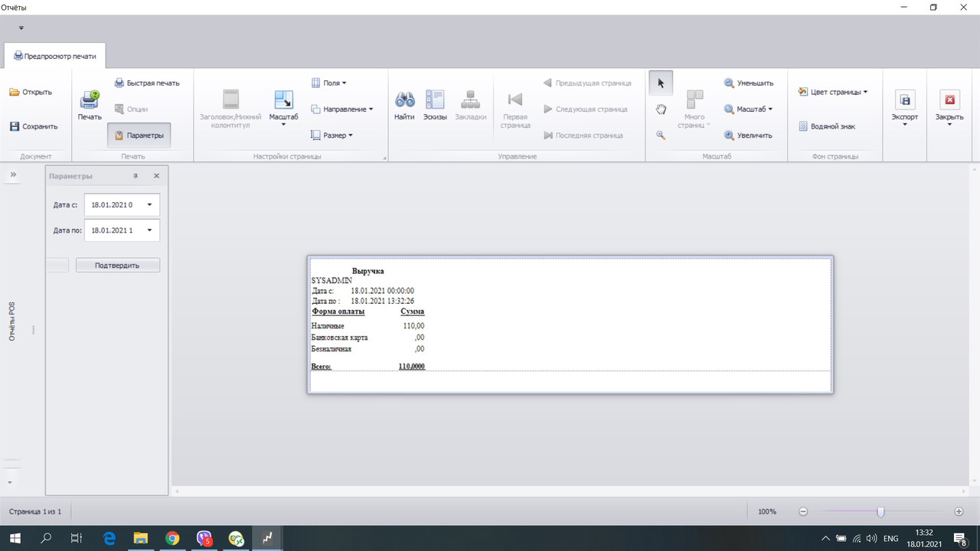Viewport: 980px width, 551px height.
Task: Open a document with Открыть
Action: click(31, 92)
